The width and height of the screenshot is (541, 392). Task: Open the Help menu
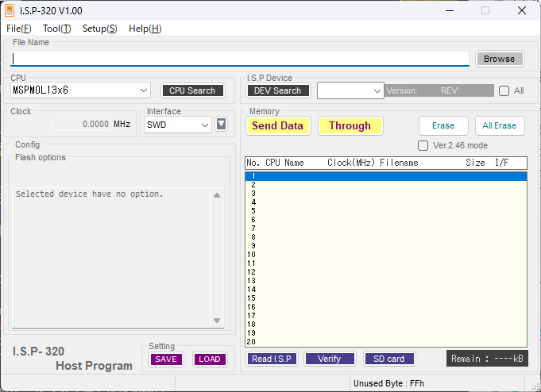[x=145, y=29]
